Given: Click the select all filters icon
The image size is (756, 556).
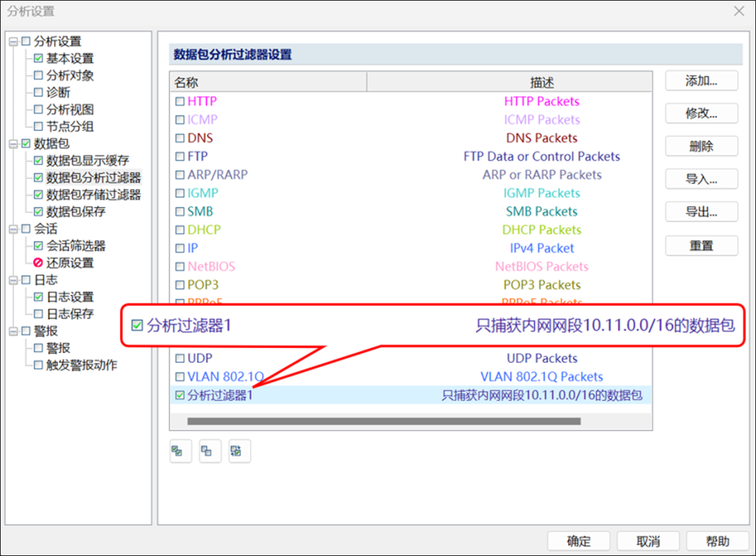Looking at the screenshot, I should click(x=180, y=451).
